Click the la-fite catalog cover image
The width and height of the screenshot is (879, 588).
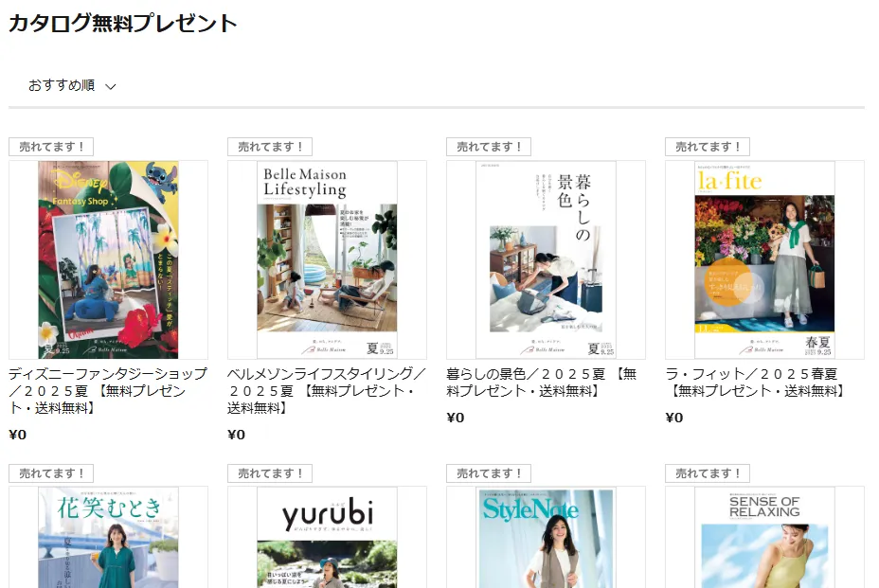[764, 260]
